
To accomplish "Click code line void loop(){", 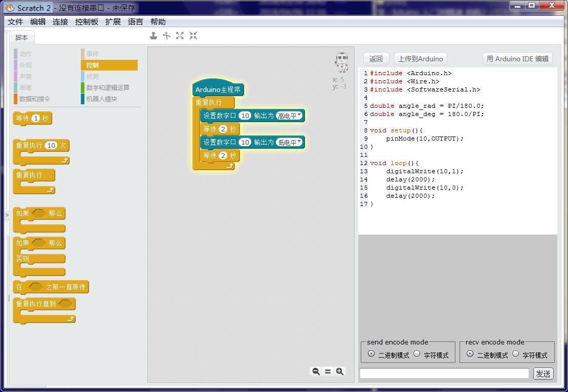I will tap(394, 163).
